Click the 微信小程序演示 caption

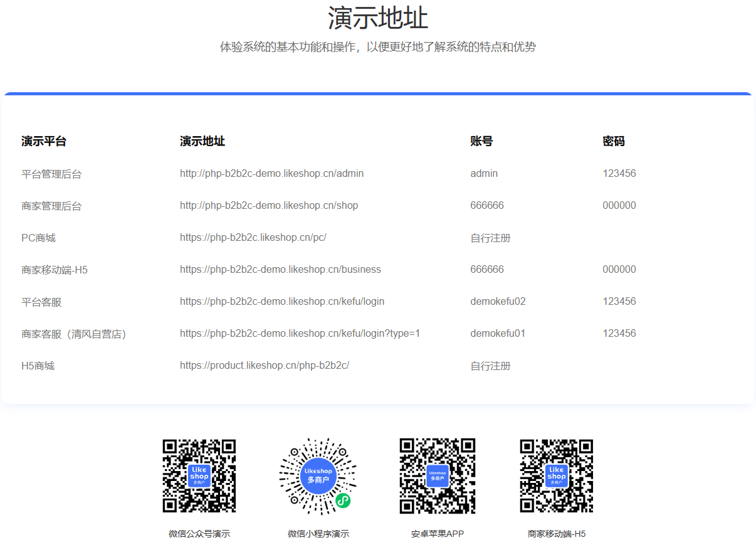click(318, 534)
